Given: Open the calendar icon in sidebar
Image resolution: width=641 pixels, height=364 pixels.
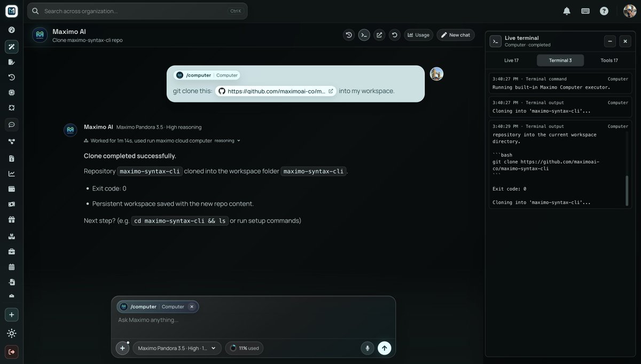Looking at the screenshot, I should tap(12, 266).
